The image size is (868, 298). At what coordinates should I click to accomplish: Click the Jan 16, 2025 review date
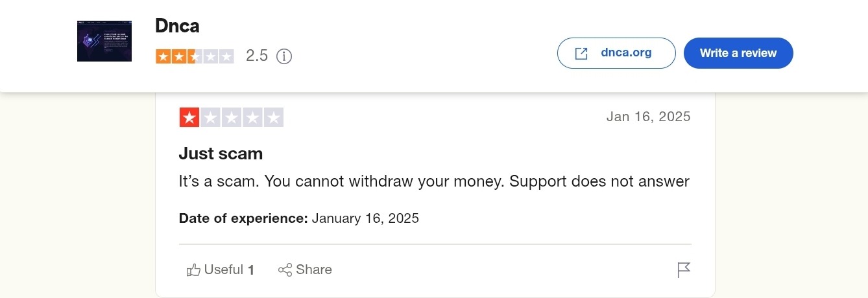pos(648,117)
